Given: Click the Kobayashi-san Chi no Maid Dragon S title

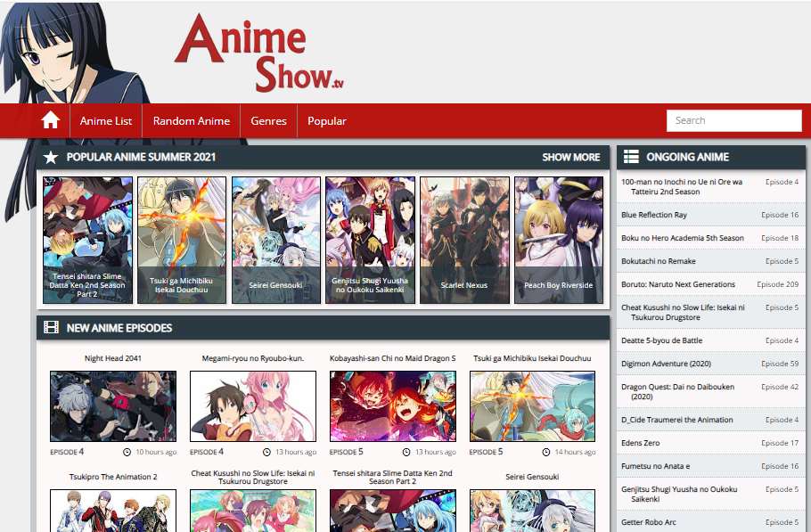Looking at the screenshot, I should [392, 357].
